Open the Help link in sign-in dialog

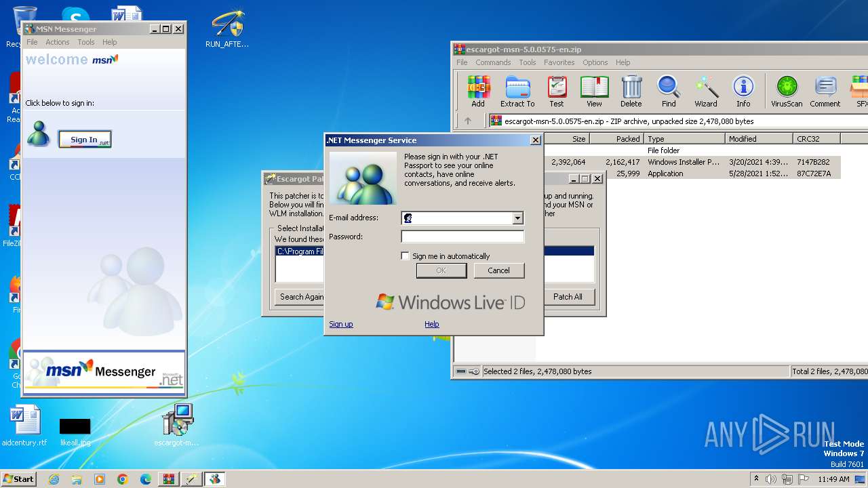(432, 324)
